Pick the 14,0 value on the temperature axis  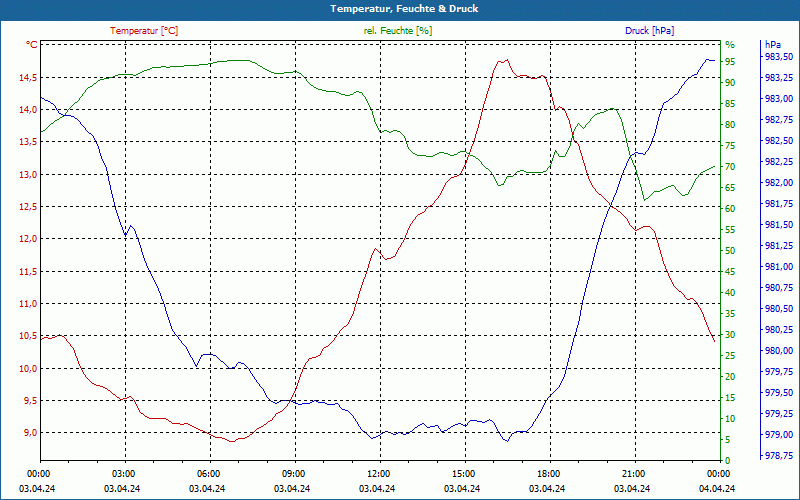click(x=28, y=110)
